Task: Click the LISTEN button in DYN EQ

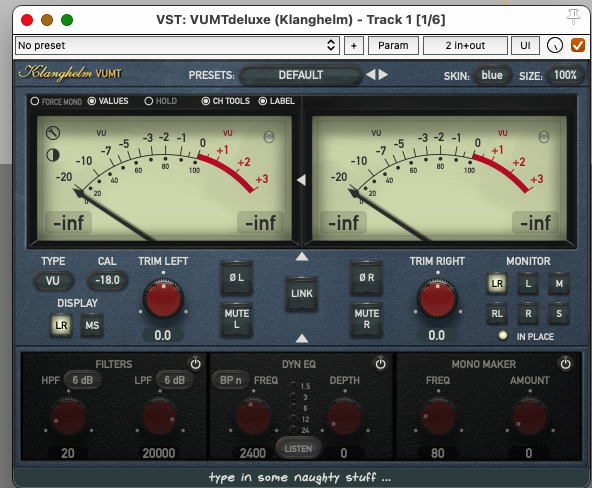Action: [x=298, y=448]
